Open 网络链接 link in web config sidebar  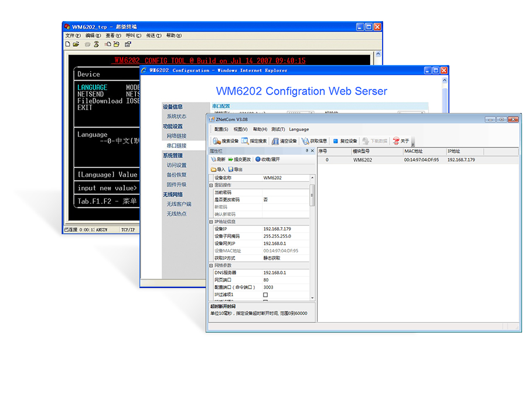click(x=176, y=136)
